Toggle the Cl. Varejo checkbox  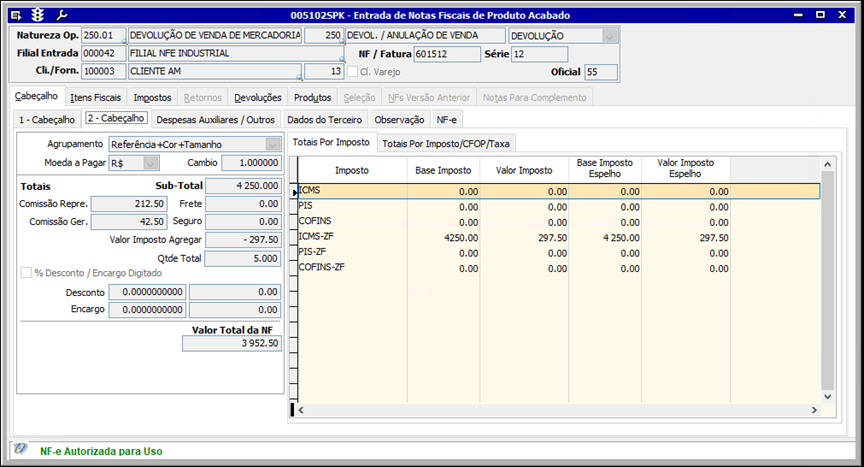[x=352, y=72]
